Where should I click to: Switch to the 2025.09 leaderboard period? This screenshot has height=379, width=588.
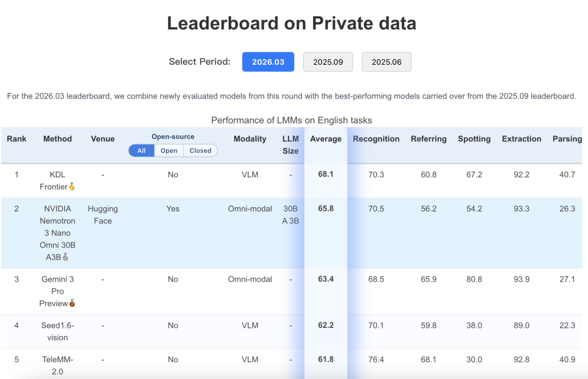click(328, 62)
